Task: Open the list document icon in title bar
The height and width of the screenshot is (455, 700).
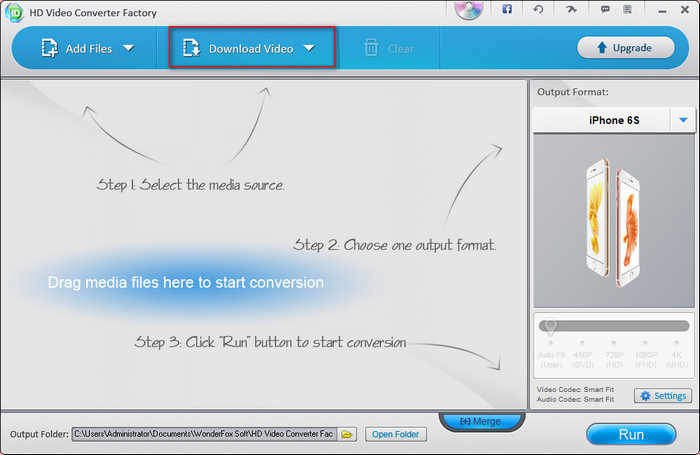Action: (x=627, y=9)
